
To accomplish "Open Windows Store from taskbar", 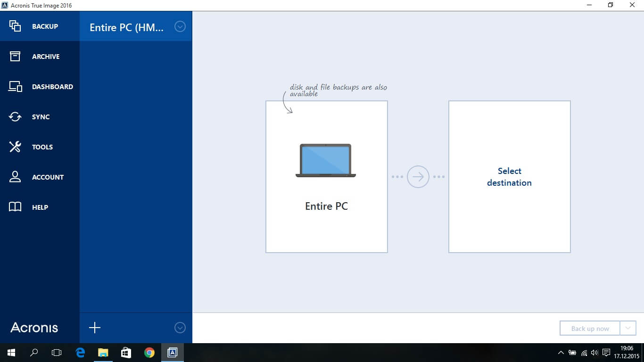I will tap(126, 353).
